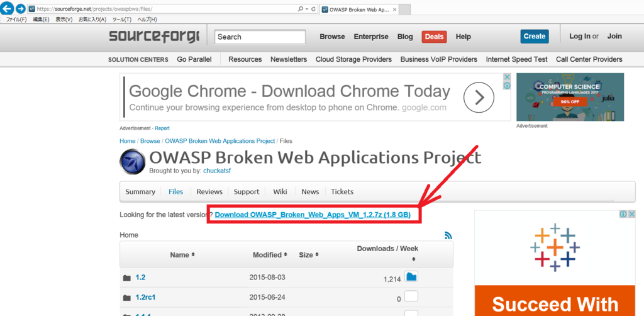
Task: Open the 1.2 folder icon
Action: pos(127,278)
